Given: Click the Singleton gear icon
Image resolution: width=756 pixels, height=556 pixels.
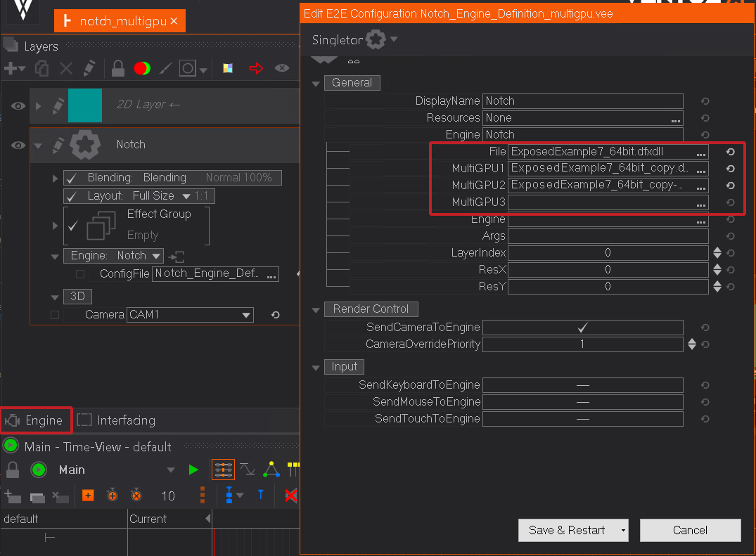Looking at the screenshot, I should (376, 40).
